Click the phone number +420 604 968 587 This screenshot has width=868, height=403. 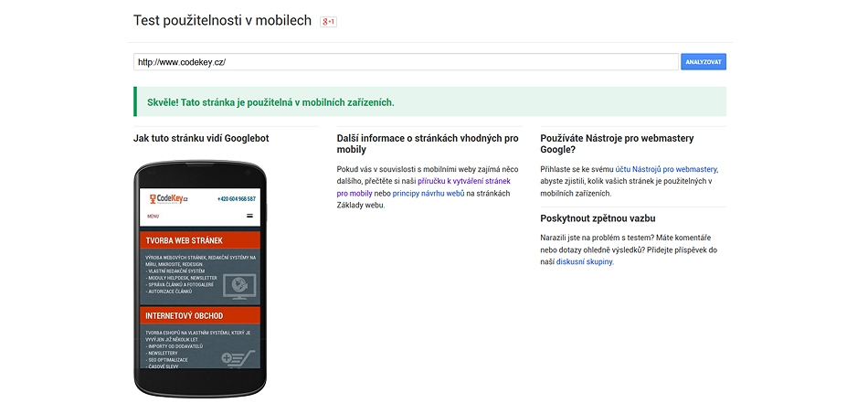[237, 198]
